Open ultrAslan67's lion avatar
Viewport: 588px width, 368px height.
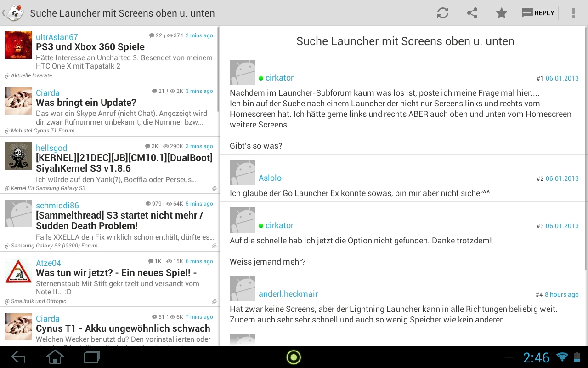[x=18, y=45]
